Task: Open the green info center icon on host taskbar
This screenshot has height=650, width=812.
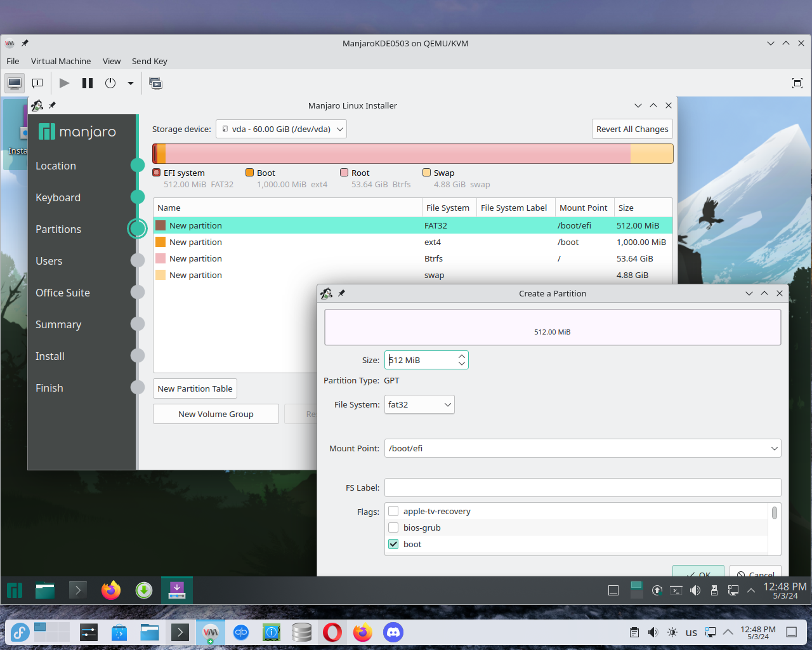Action: click(272, 632)
